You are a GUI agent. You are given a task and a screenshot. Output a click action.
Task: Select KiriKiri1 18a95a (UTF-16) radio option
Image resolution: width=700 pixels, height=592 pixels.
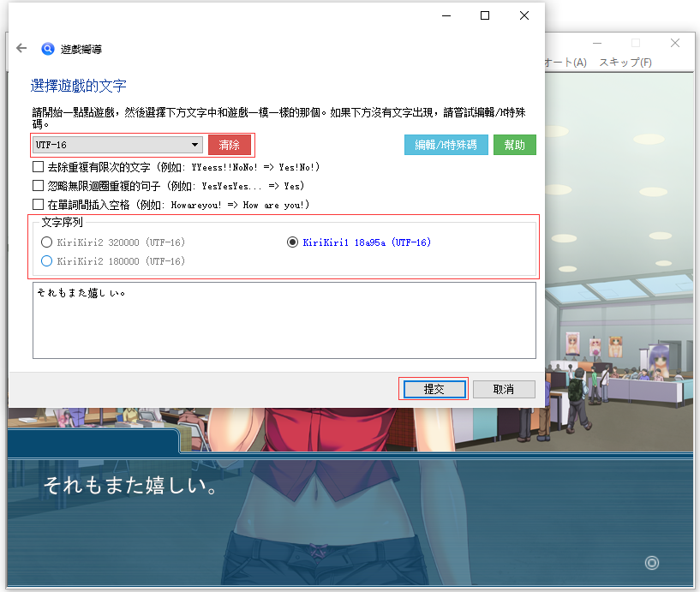292,242
